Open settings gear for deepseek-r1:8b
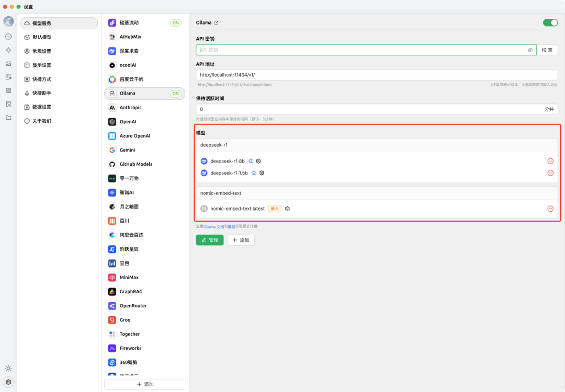This screenshot has width=565, height=392. tap(258, 161)
